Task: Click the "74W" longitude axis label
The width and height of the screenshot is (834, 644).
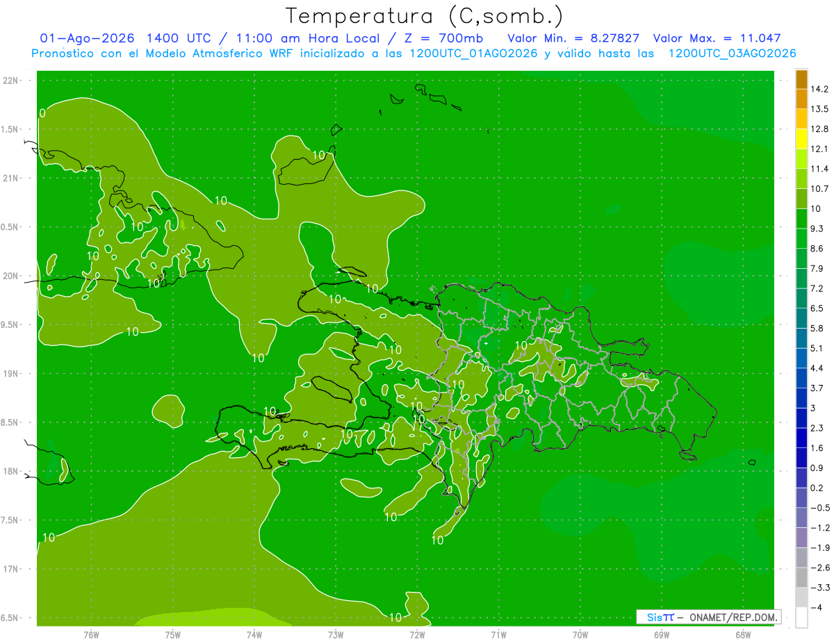Action: pyautogui.click(x=254, y=634)
